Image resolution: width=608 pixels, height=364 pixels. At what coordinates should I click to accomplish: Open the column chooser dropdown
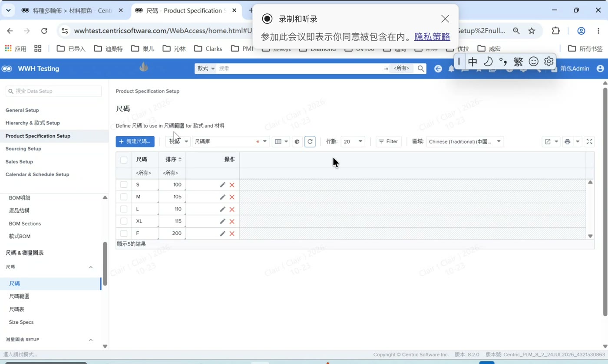tap(281, 141)
